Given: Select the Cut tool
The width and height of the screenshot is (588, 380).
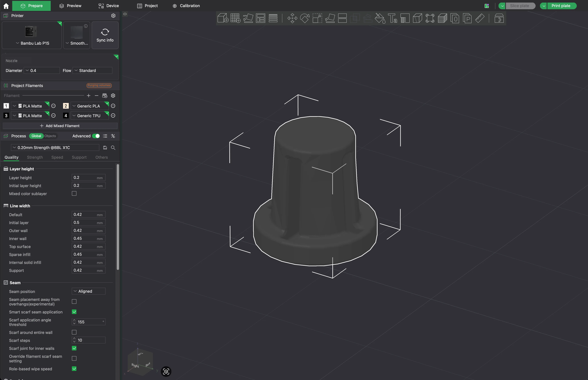Looking at the screenshot, I should point(342,18).
